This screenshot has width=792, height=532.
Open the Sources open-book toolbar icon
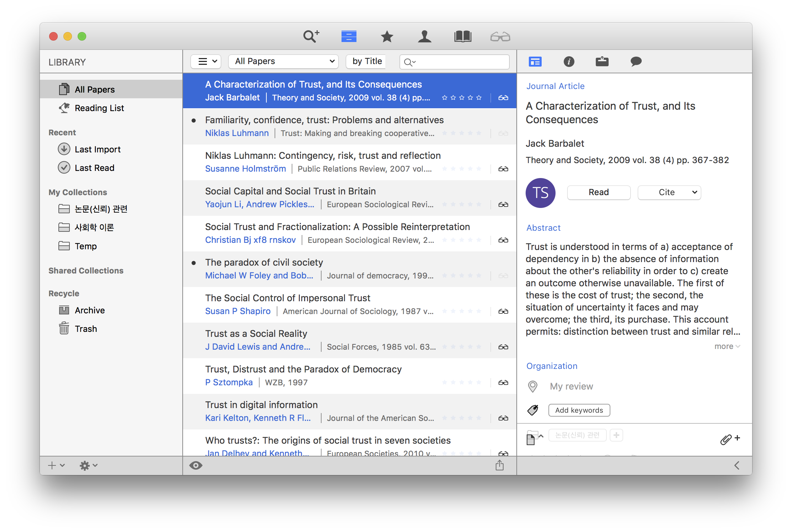tap(463, 36)
